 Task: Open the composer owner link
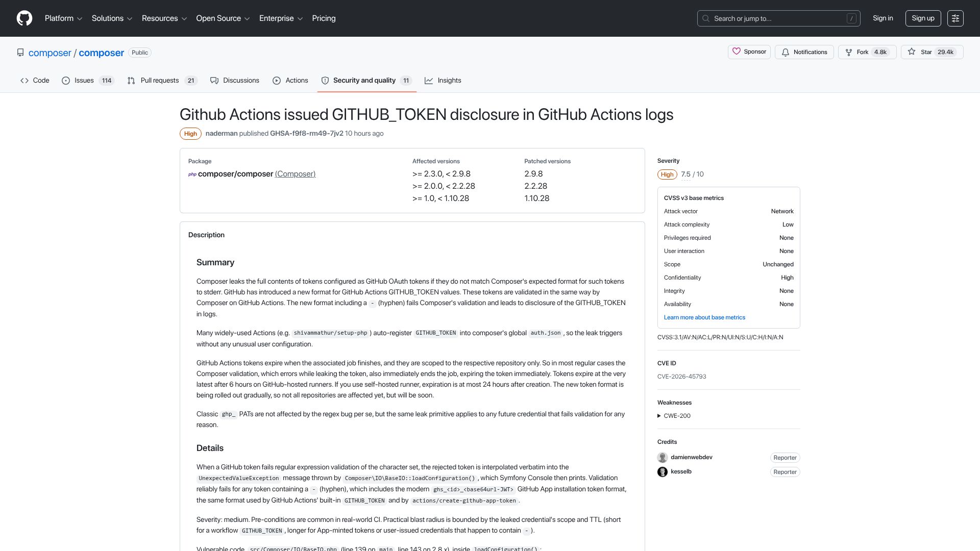[x=50, y=53]
